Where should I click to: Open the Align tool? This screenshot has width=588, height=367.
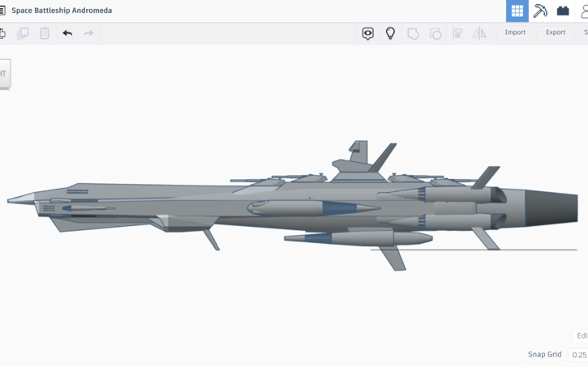[457, 33]
